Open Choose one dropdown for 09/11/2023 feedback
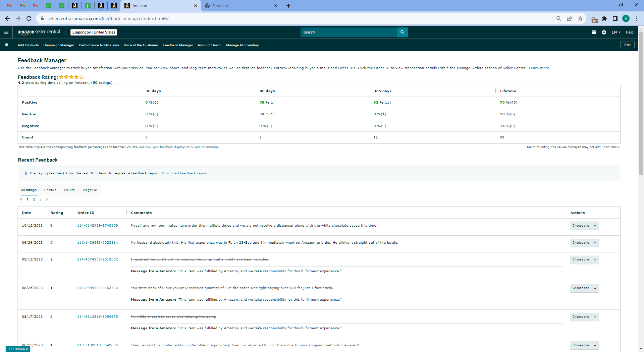Screen dimensions: 644x352 click(584, 259)
